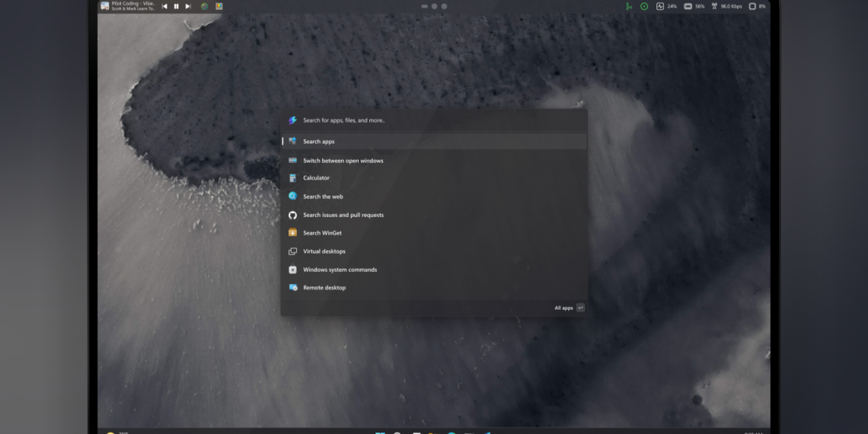Click the 'Pilot Coding - Vibe..' media title
The width and height of the screenshot is (868, 434).
pyautogui.click(x=132, y=3)
